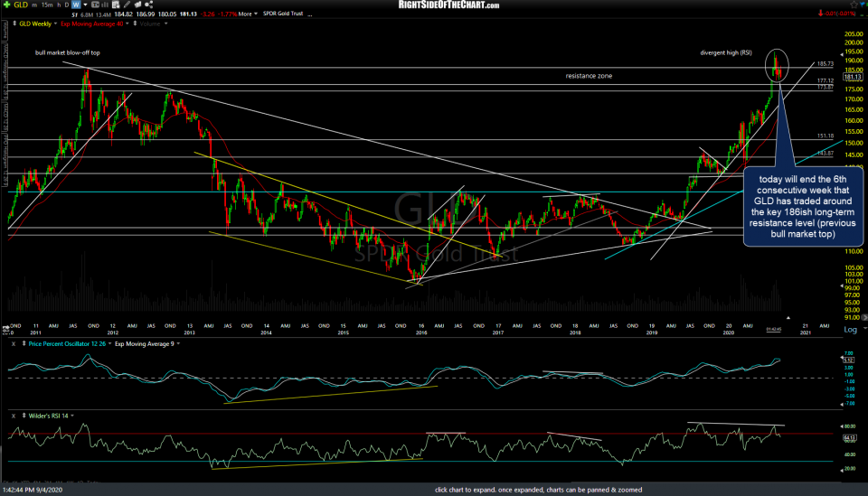This screenshot has height=496, width=868.
Task: Close the Price Percent Oscillator pane (X)
Action: (x=14, y=344)
